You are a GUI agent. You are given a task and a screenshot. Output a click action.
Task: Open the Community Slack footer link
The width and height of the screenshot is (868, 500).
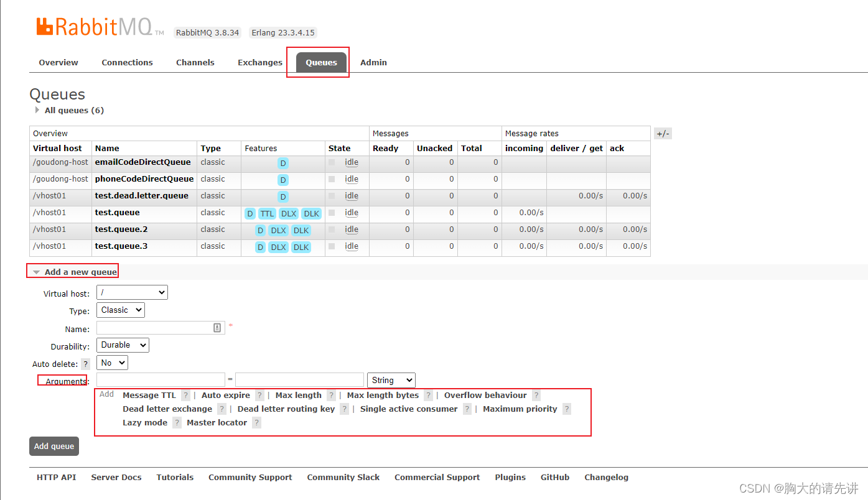(343, 478)
